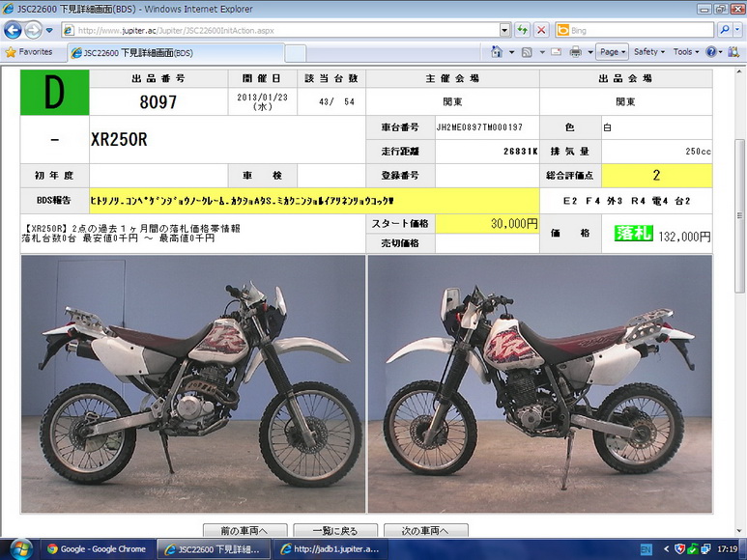Viewport: 747px width, 560px height.
Task: Expand the feeds dropdown arrow
Action: click(542, 52)
